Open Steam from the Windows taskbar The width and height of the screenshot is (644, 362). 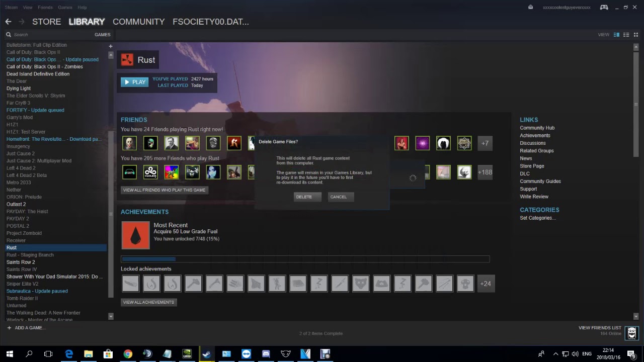point(207,354)
